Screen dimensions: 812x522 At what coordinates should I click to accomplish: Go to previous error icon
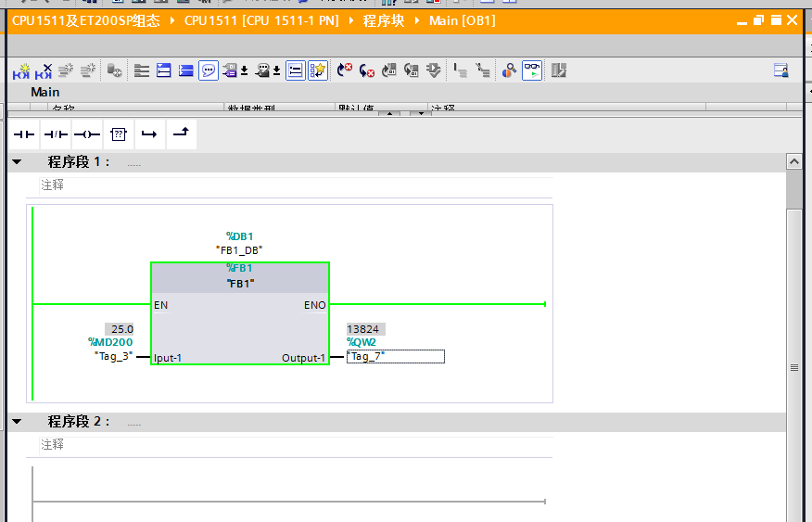click(345, 70)
